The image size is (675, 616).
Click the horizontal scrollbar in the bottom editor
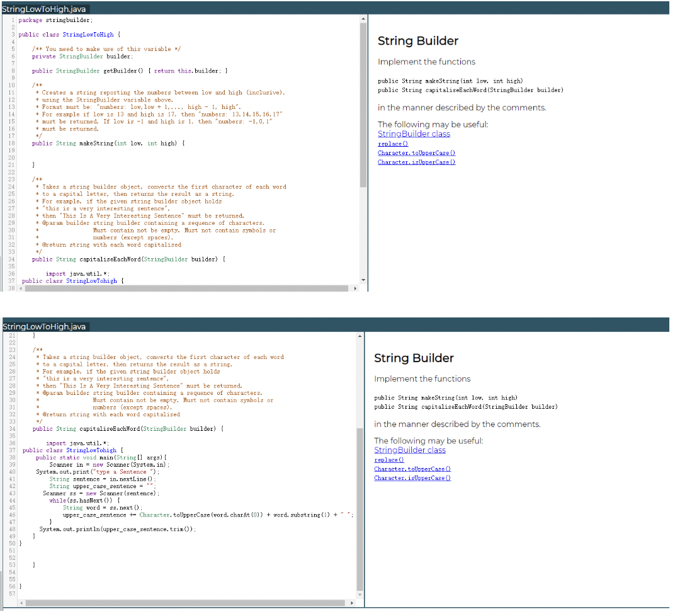[x=185, y=603]
